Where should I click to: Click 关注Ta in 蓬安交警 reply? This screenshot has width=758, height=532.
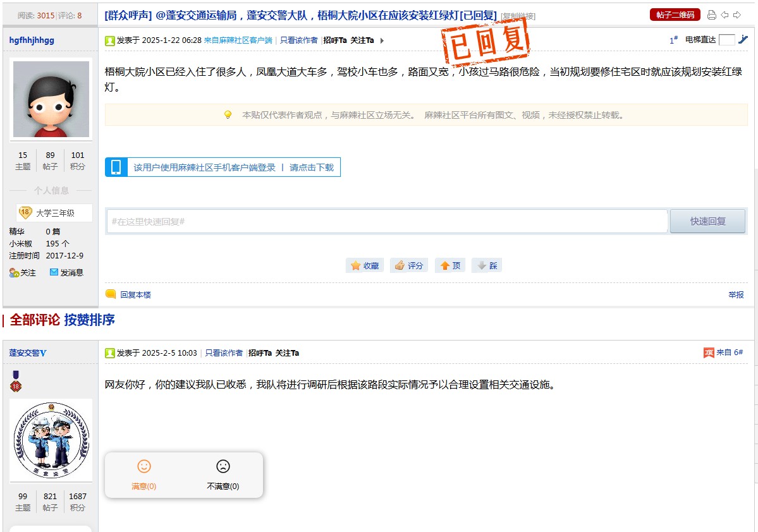pyautogui.click(x=287, y=353)
